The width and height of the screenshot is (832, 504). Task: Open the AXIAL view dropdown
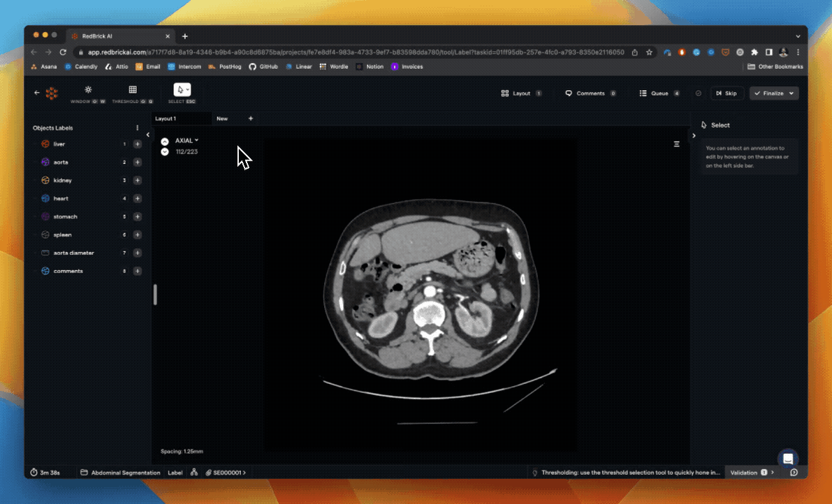pyautogui.click(x=187, y=140)
